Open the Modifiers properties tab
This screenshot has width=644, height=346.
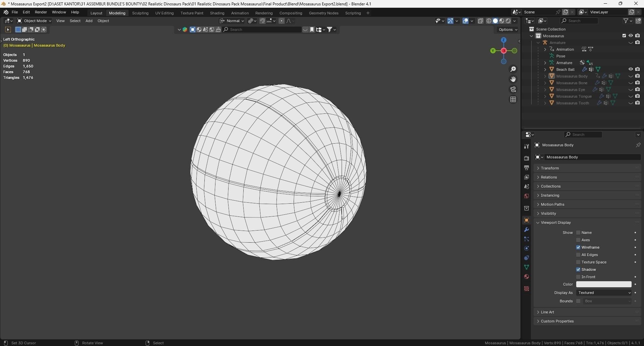click(x=526, y=230)
